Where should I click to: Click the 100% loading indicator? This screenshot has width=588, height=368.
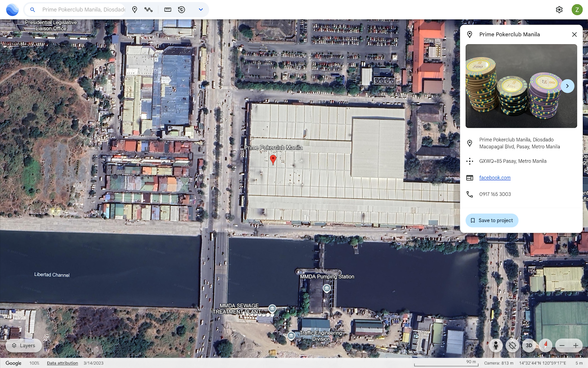pos(35,363)
